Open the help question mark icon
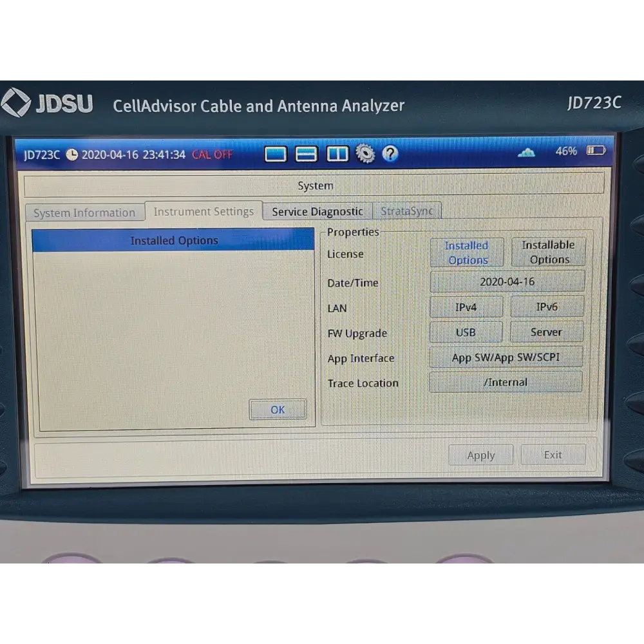Image resolution: width=644 pixels, height=644 pixels. coord(390,154)
